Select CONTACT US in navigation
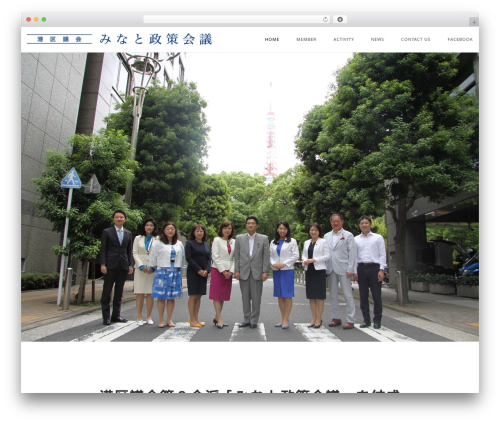This screenshot has height=423, width=500. point(415,39)
